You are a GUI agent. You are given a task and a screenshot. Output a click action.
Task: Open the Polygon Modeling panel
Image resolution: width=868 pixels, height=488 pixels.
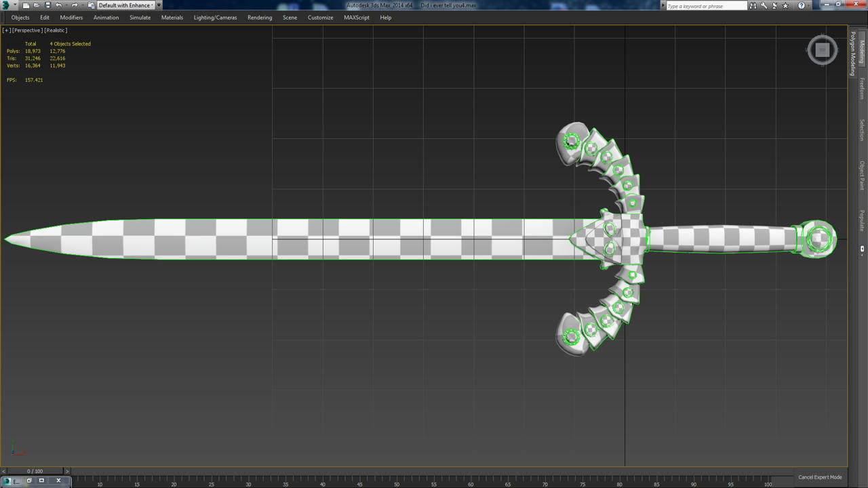click(853, 53)
